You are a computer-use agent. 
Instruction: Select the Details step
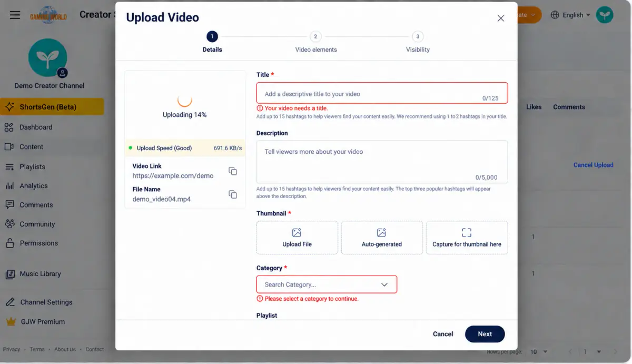coord(212,42)
